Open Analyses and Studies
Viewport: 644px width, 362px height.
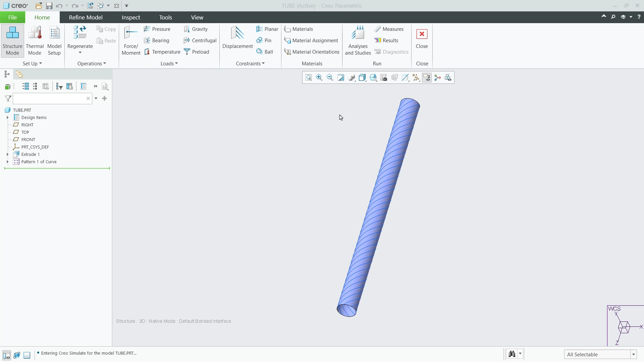358,41
